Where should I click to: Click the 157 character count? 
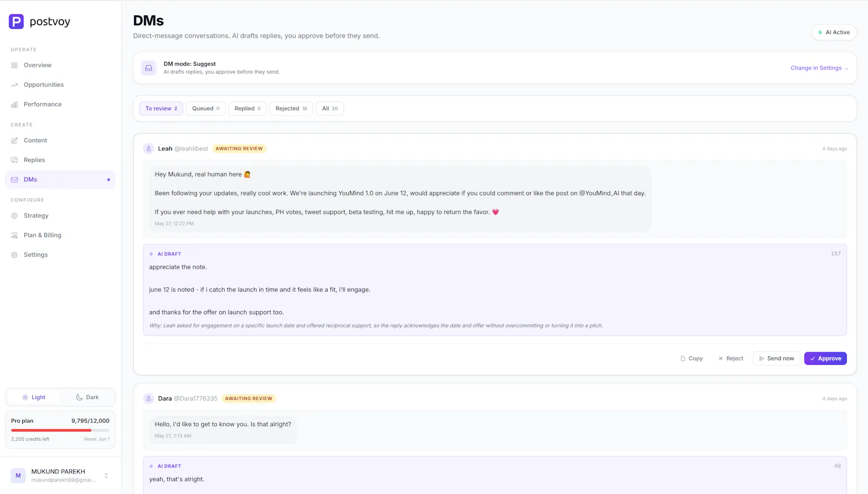835,254
